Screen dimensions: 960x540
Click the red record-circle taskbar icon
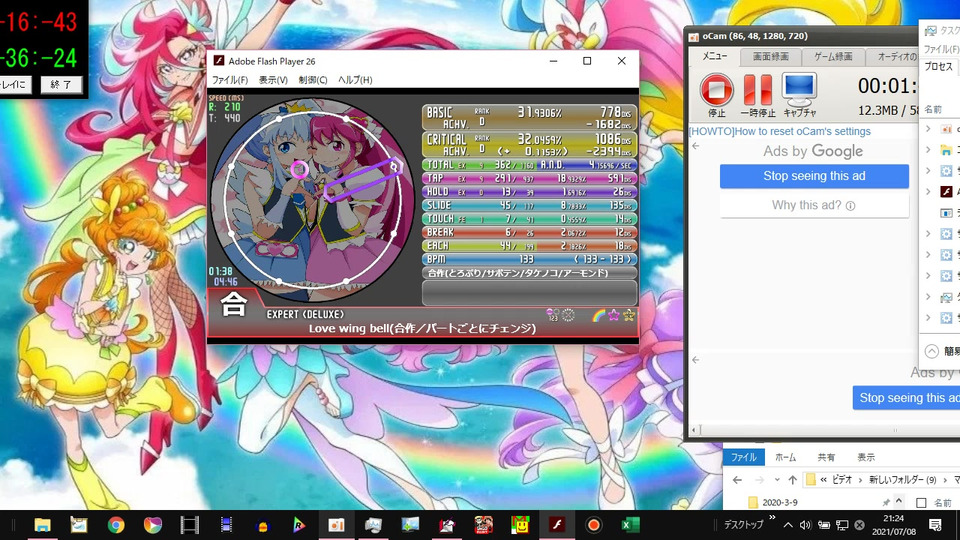point(593,525)
